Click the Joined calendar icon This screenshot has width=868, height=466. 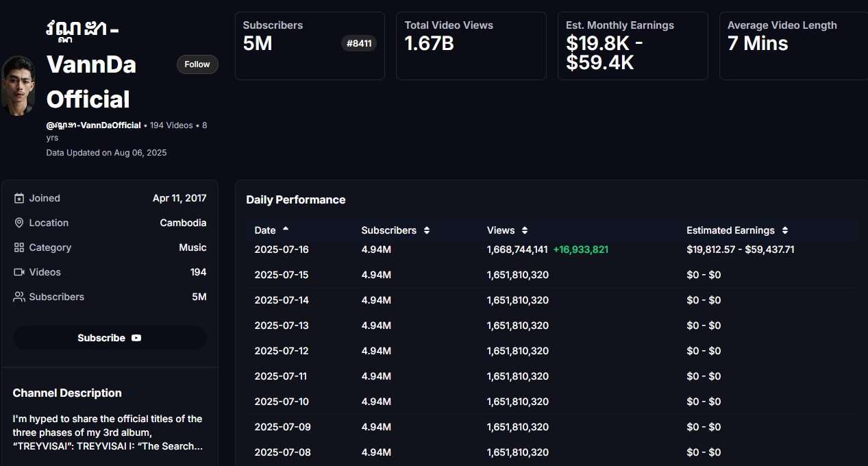coord(18,198)
